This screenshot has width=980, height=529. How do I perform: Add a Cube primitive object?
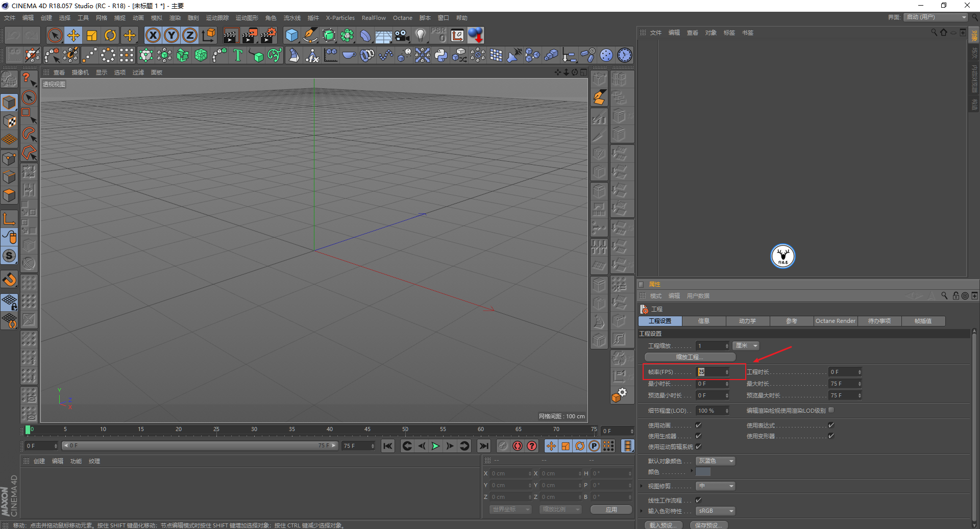point(291,35)
